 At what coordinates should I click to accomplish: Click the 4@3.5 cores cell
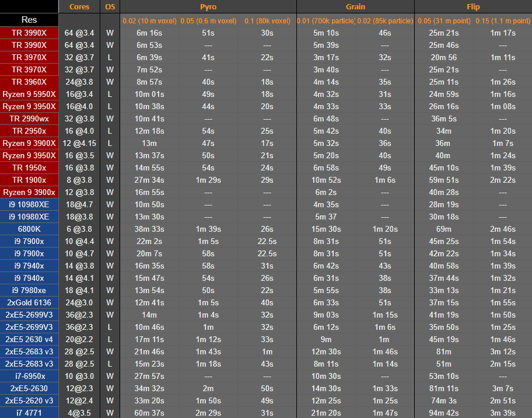click(x=79, y=413)
